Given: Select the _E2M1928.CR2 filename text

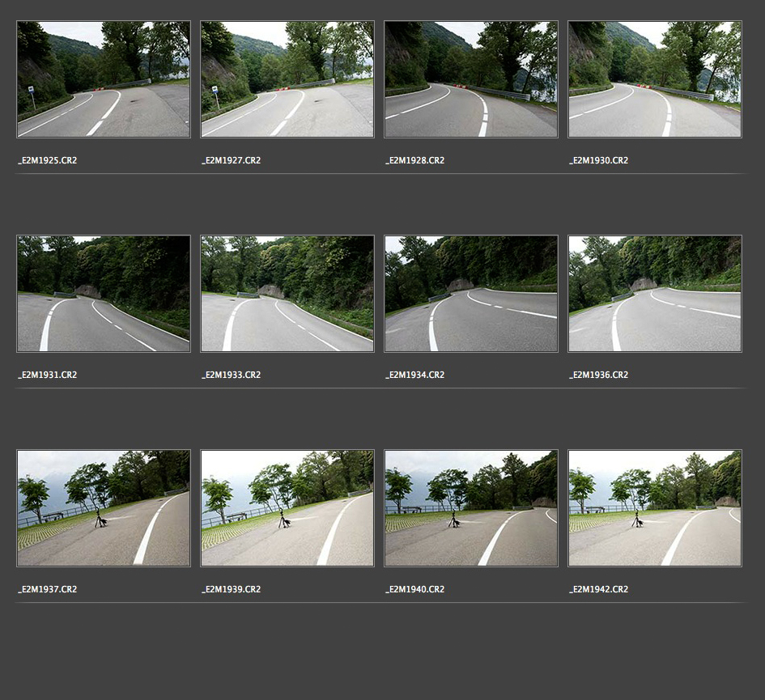Looking at the screenshot, I should (415, 160).
